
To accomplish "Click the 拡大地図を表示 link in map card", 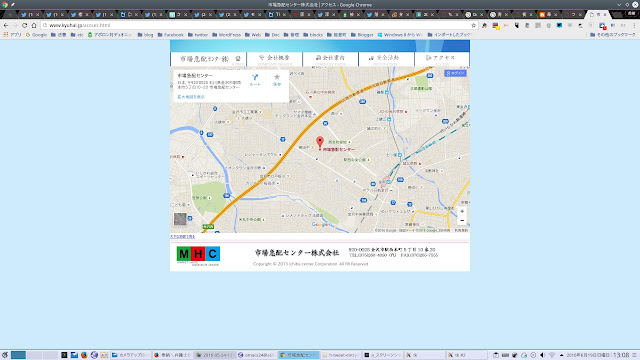I will (x=191, y=97).
